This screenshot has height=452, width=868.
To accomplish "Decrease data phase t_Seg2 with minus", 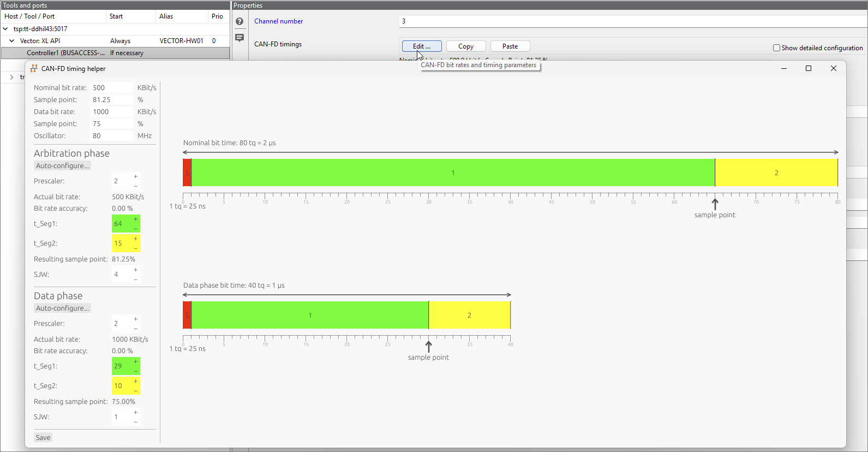I will [136, 390].
